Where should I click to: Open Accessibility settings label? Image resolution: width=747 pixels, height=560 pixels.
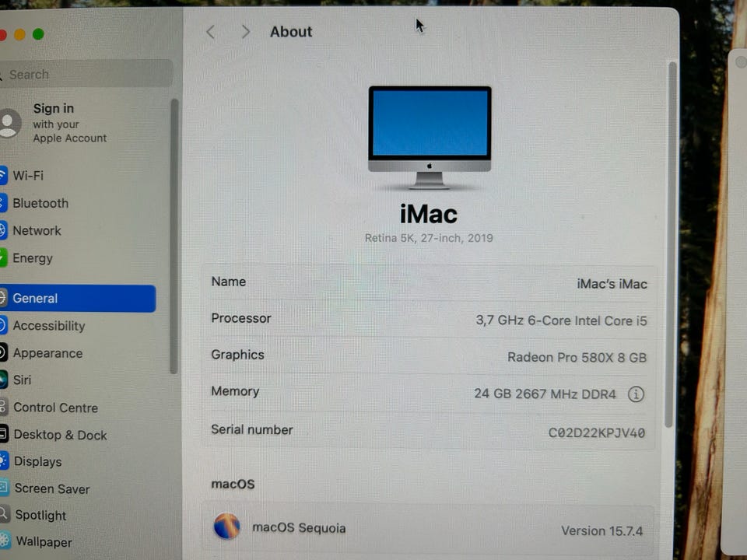tap(49, 326)
